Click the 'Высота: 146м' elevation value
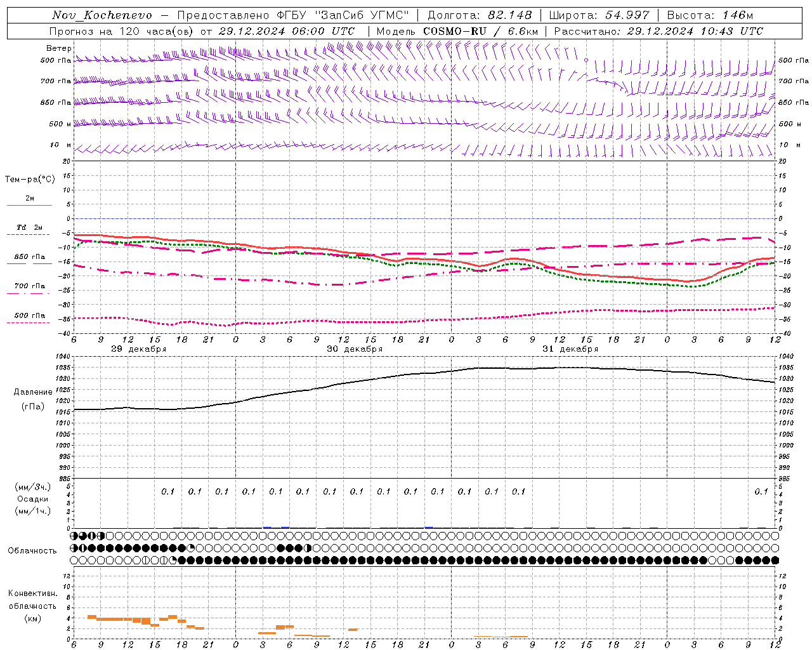The image size is (812, 650). [x=710, y=15]
